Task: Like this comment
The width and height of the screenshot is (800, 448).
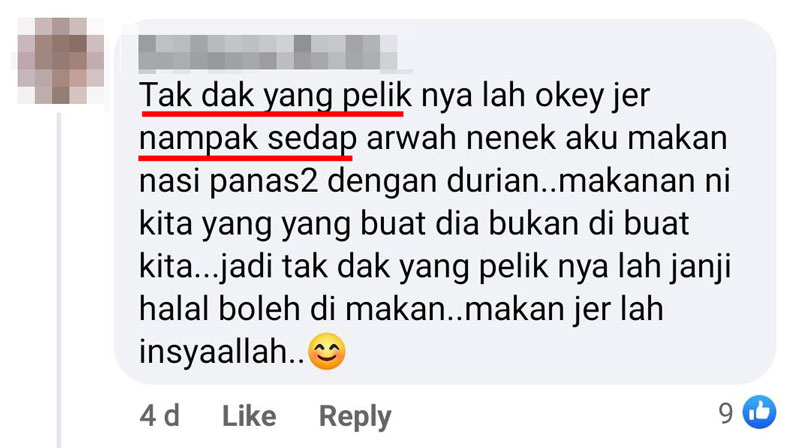Action: 249,416
